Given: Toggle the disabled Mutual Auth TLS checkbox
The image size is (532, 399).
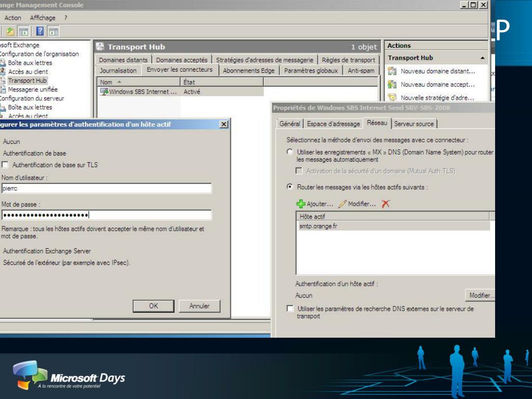Looking at the screenshot, I should (299, 170).
